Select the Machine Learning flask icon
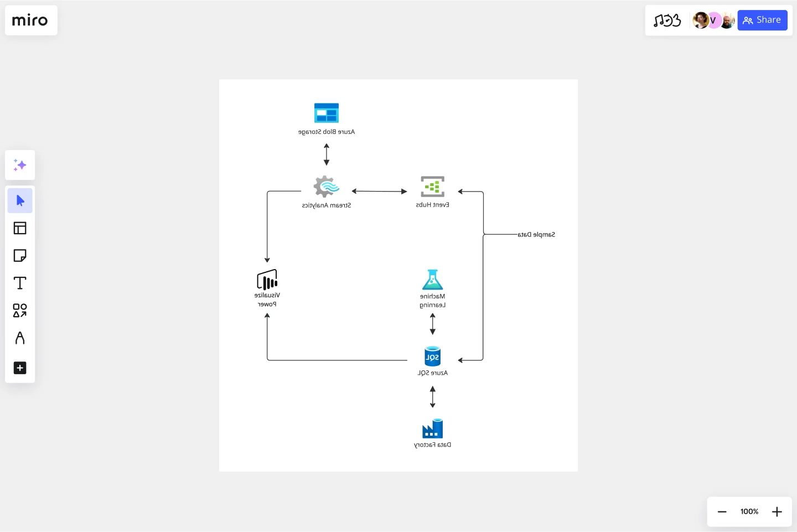This screenshot has width=797, height=532. 432,280
